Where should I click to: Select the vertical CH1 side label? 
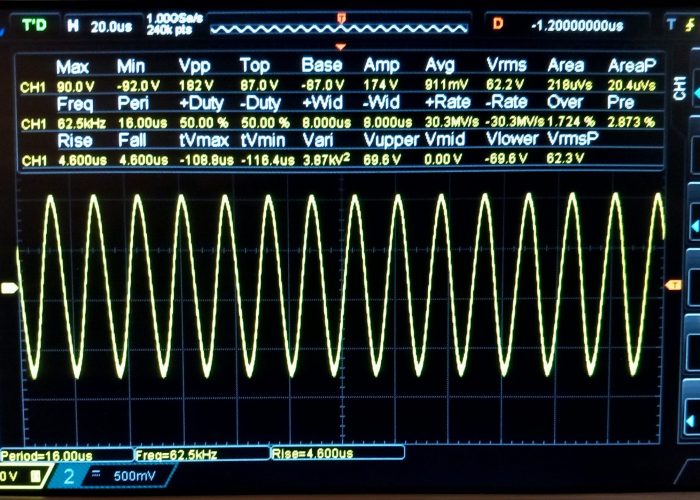[680, 88]
